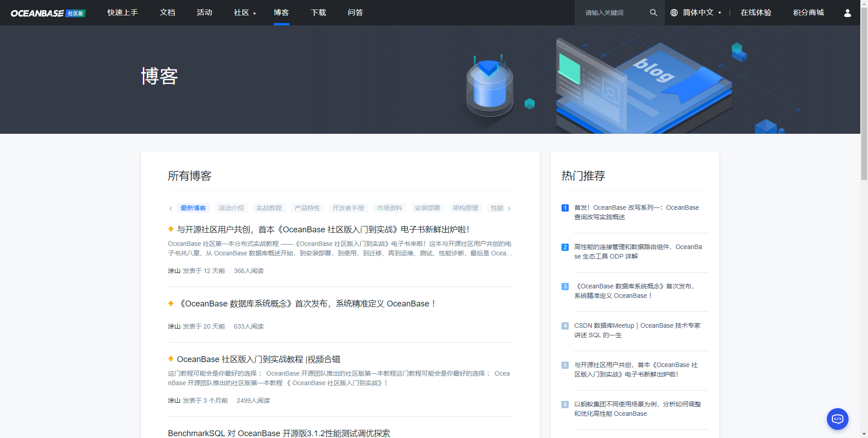Open hot recommendation 1 about 查询改写实践概述

click(x=637, y=212)
